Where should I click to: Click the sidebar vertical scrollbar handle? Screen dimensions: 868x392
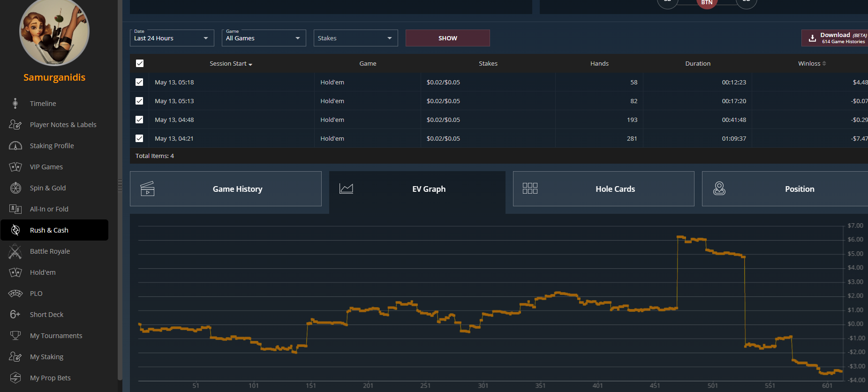tap(120, 186)
